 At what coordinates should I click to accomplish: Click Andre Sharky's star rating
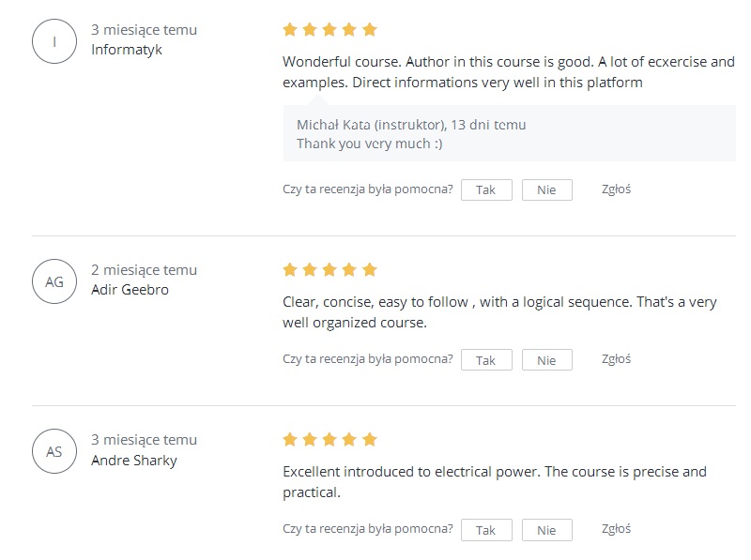[330, 439]
